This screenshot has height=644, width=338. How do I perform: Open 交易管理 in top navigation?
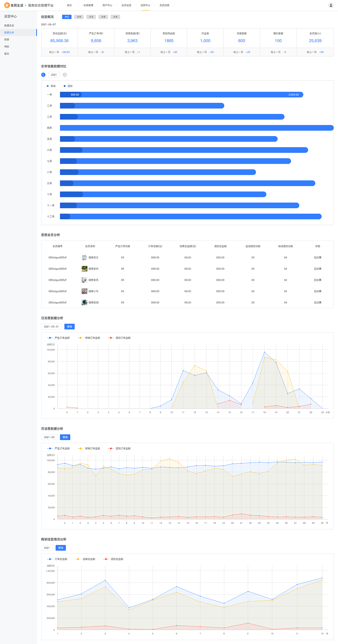88,5
